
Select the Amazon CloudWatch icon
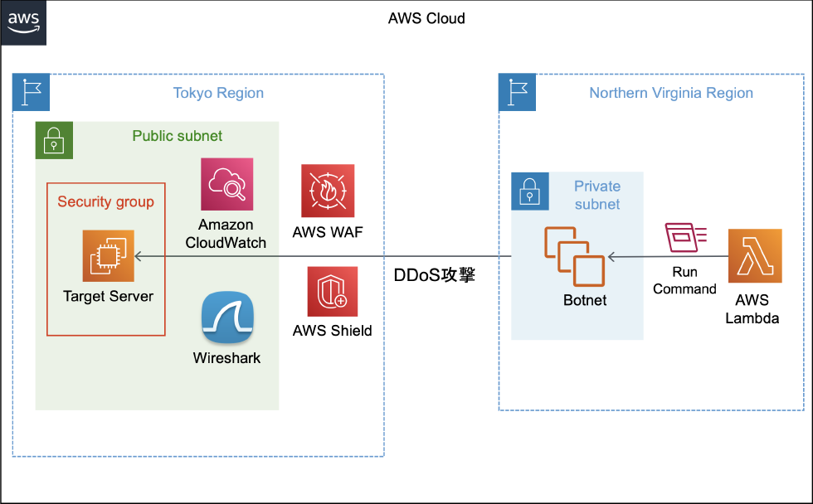coord(227,184)
